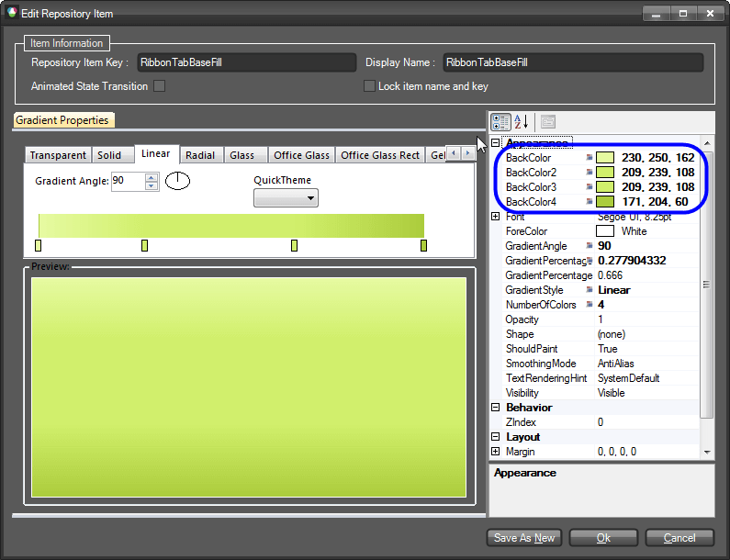Click the gradient angle dial icon

(x=178, y=181)
